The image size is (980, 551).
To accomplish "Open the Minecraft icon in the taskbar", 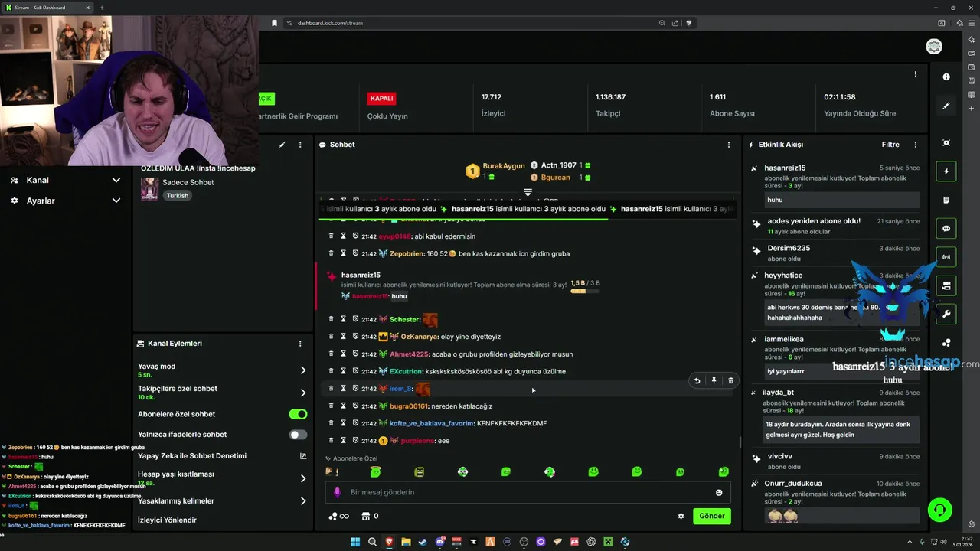I will tap(608, 542).
